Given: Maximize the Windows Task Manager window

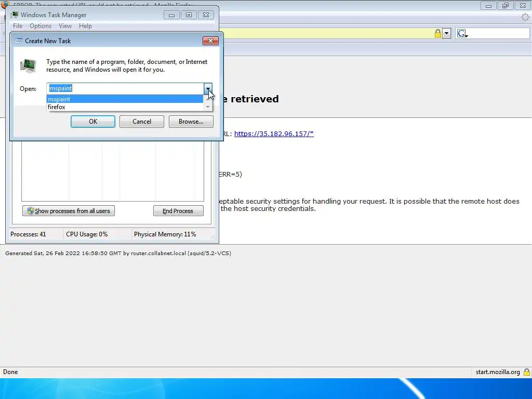Looking at the screenshot, I should [189, 15].
